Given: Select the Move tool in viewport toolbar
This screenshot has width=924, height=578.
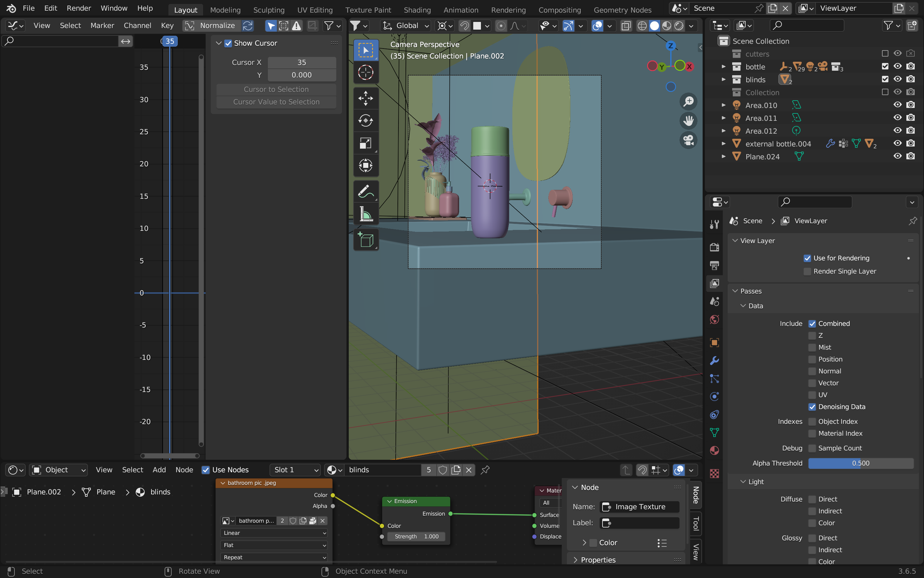Looking at the screenshot, I should click(x=366, y=98).
